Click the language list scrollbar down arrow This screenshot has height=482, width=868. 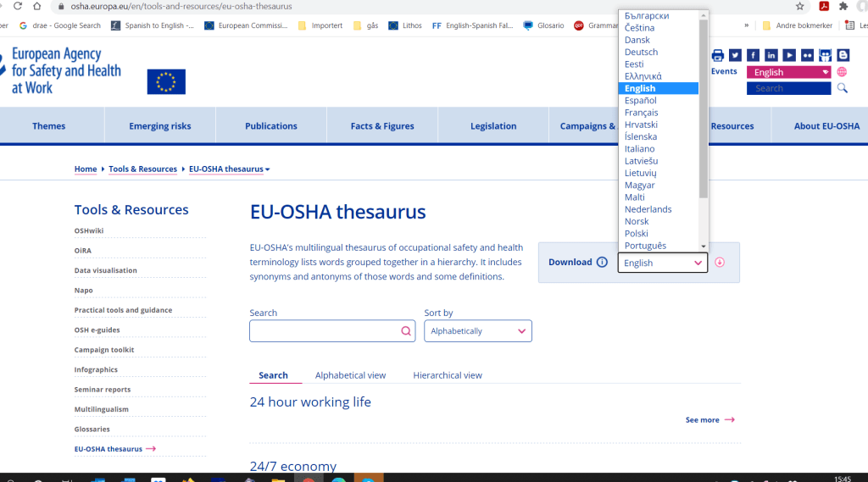click(703, 246)
